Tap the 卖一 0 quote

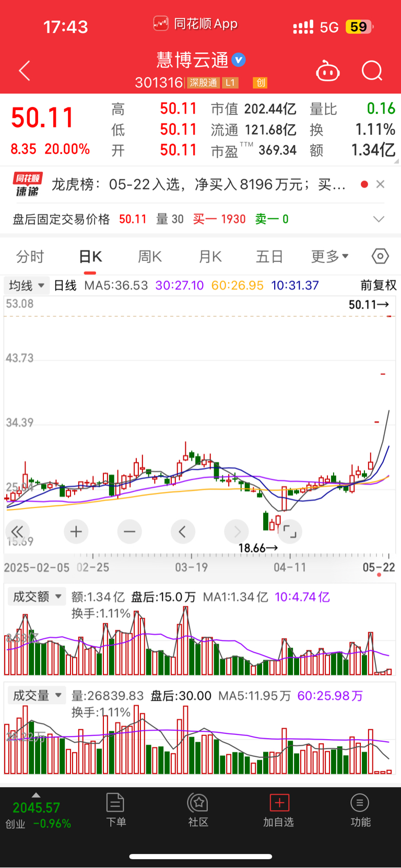pos(272,219)
